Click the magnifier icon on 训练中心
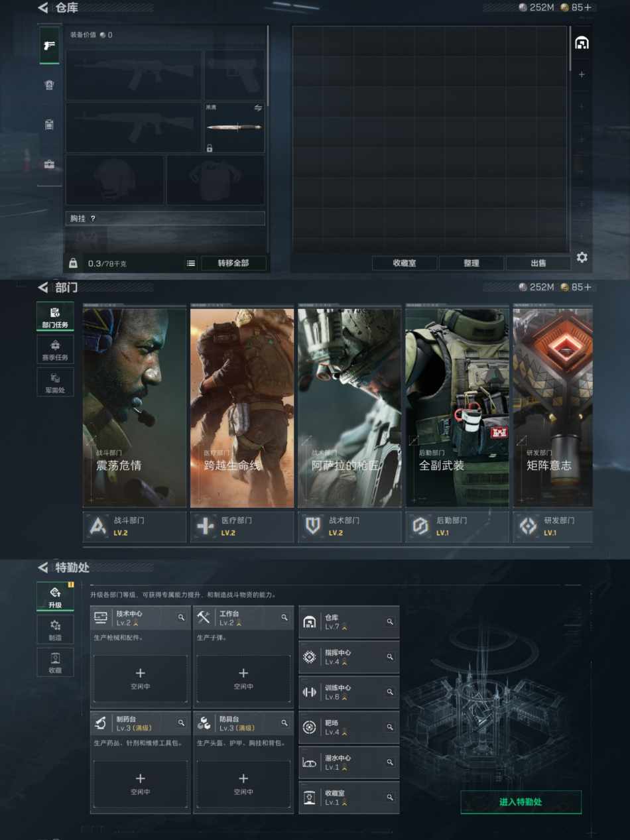Image resolution: width=630 pixels, height=840 pixels. pyautogui.click(x=390, y=692)
